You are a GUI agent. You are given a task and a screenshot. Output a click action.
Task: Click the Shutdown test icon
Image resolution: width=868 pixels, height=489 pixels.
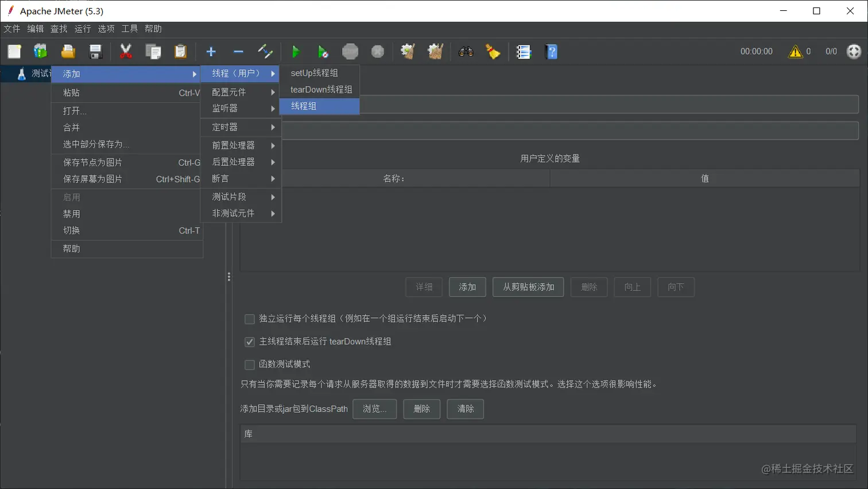[x=378, y=52]
